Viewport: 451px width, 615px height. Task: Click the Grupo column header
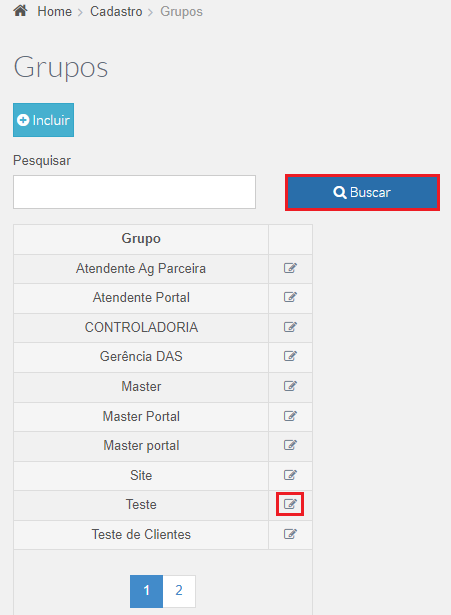pyautogui.click(x=141, y=238)
